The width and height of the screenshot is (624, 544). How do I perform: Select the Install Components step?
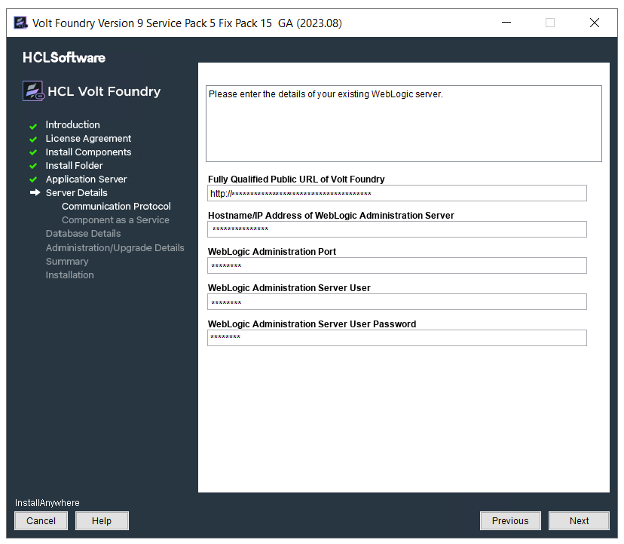coord(88,152)
